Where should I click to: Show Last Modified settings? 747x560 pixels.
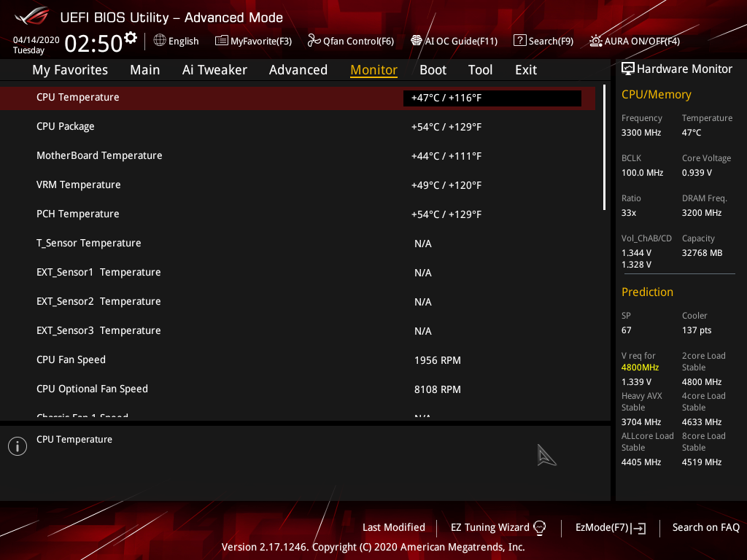pyautogui.click(x=393, y=528)
